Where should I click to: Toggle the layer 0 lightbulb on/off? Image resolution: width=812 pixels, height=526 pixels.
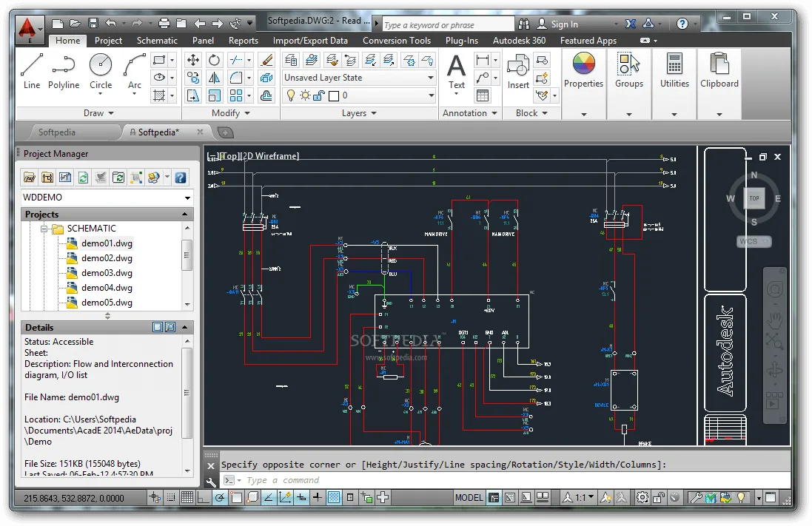pos(291,95)
